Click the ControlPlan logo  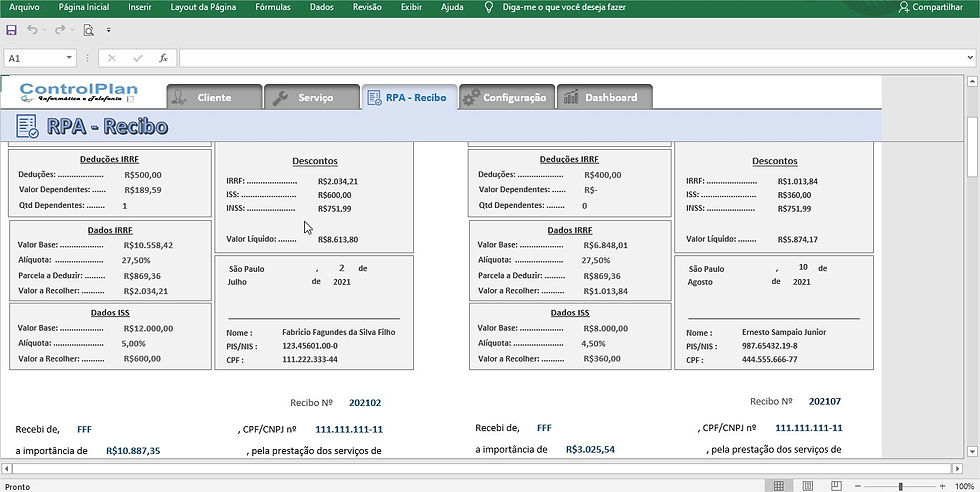78,93
